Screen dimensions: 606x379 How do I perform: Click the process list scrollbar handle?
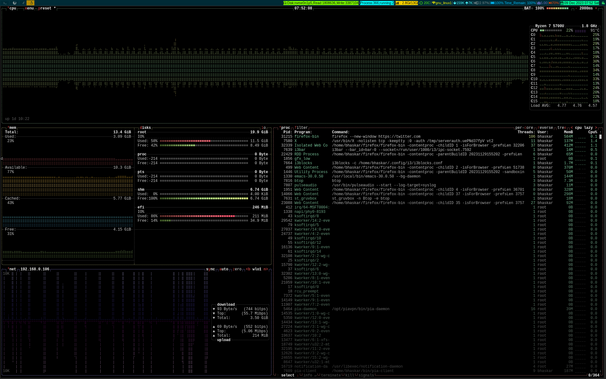pyautogui.click(x=600, y=137)
